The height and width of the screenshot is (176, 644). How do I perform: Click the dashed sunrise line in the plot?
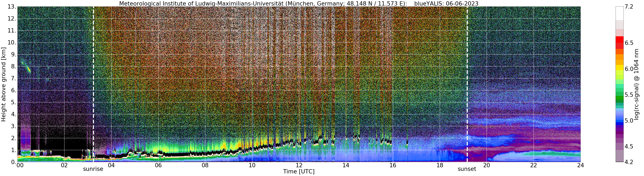pos(93,84)
